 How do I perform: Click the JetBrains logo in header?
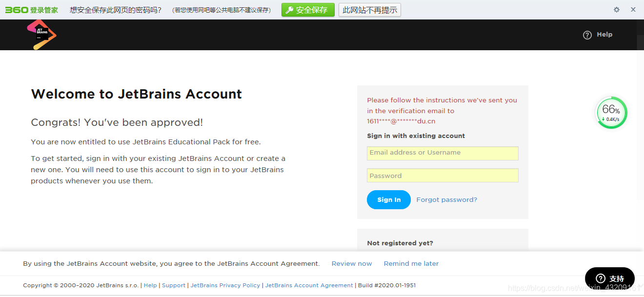41,35
